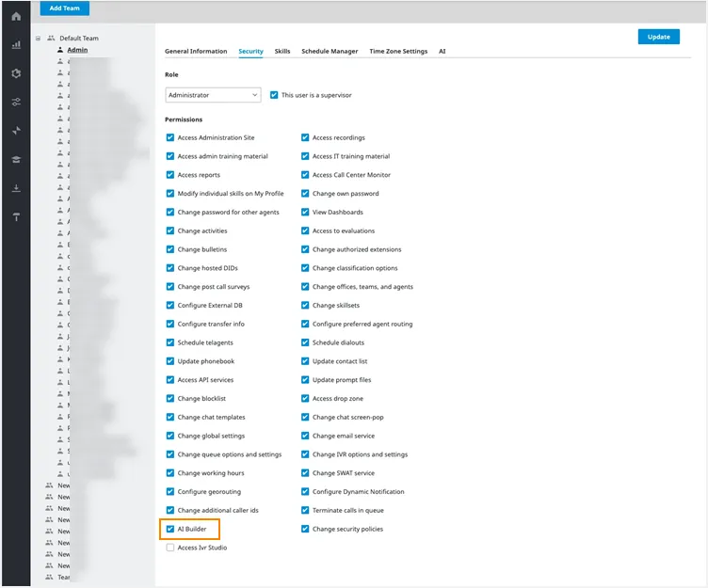Toggle Update prompt files checkbox
This screenshot has width=708, height=588.
(x=305, y=380)
